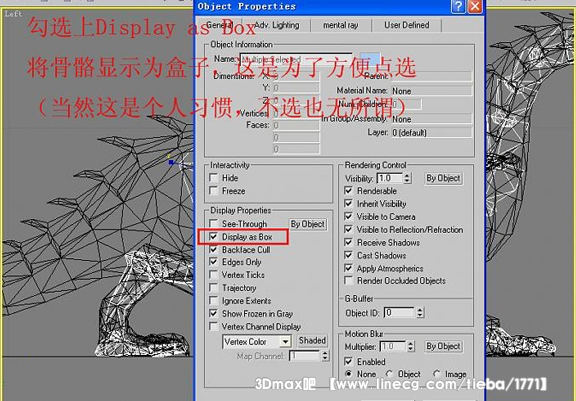Click By Object button in Motion Blur

tap(443, 346)
